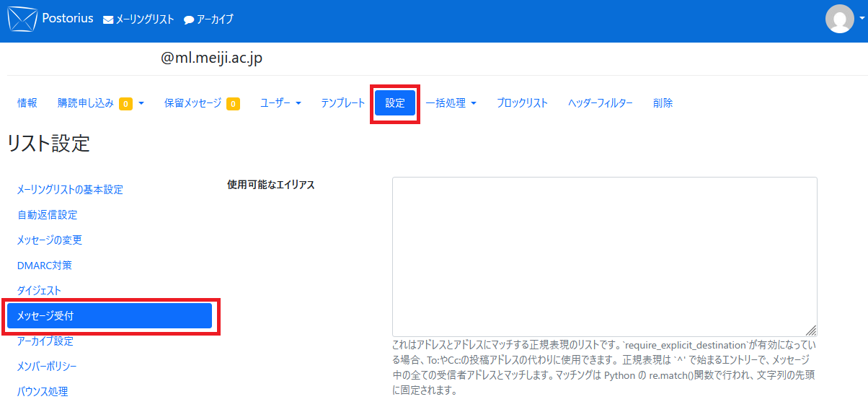Select the 設定 tab
This screenshot has height=407, width=868.
tap(395, 103)
